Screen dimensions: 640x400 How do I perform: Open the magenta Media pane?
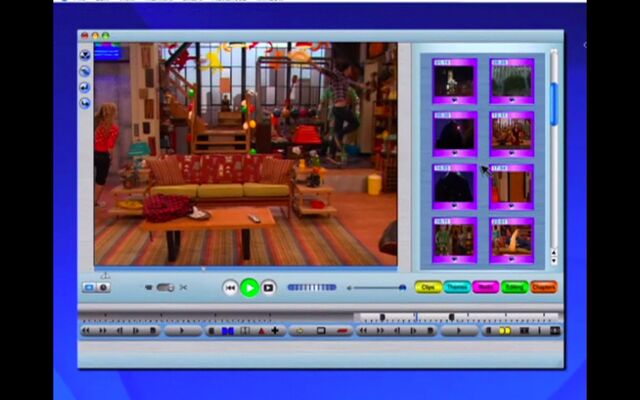point(486,287)
